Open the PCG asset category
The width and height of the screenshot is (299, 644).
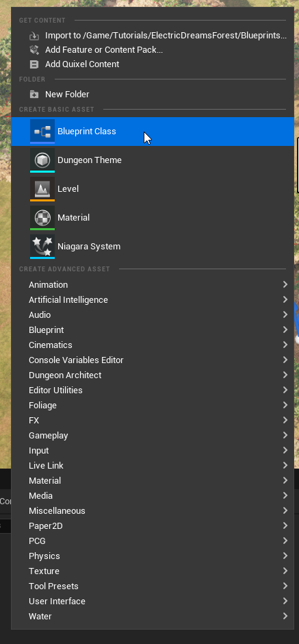point(153,541)
